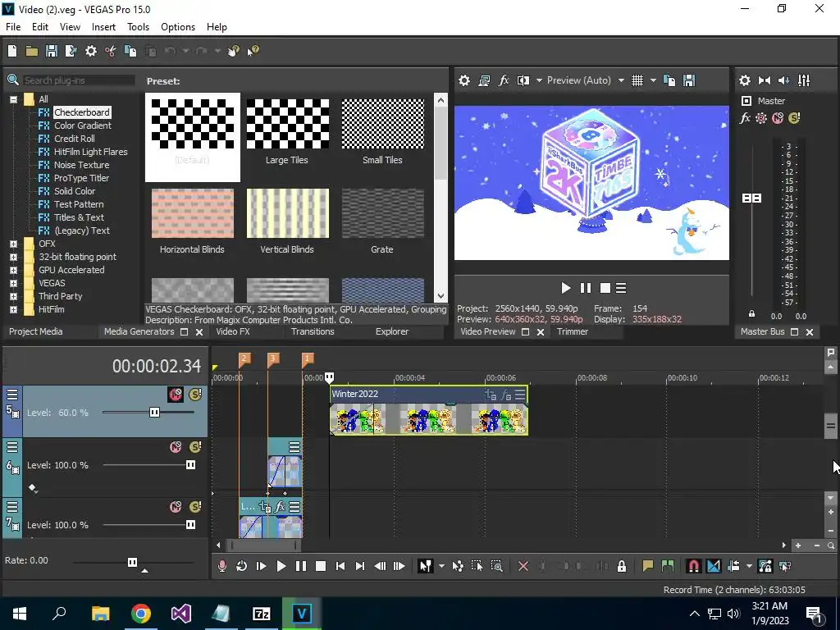Open Master Bus audio properties gear
The height and width of the screenshot is (630, 840).
[x=745, y=80]
